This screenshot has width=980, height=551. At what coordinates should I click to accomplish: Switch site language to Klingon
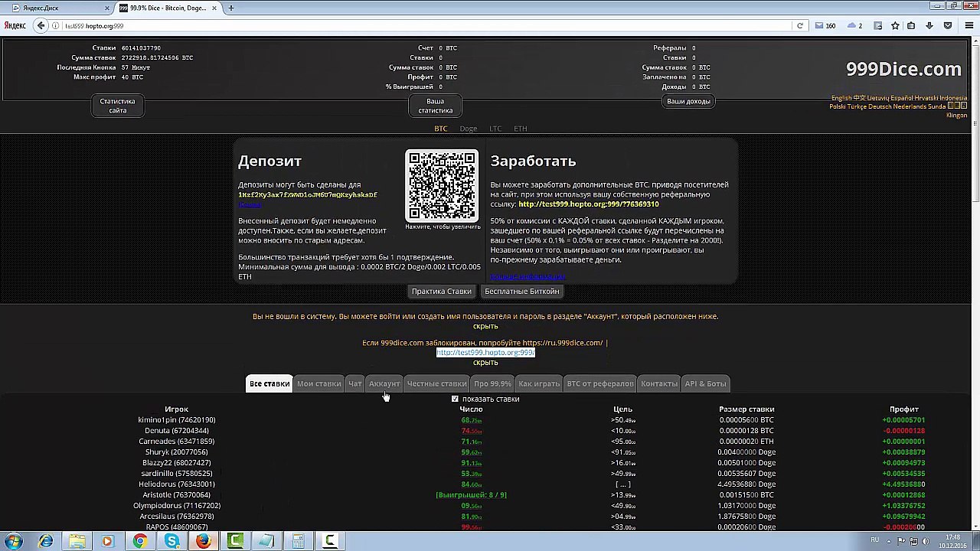coord(956,116)
